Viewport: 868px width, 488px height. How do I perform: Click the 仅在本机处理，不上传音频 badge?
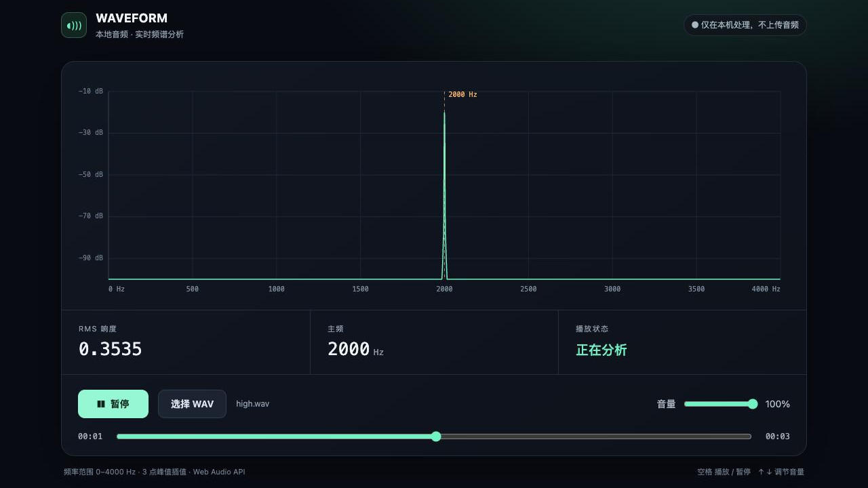click(x=745, y=25)
